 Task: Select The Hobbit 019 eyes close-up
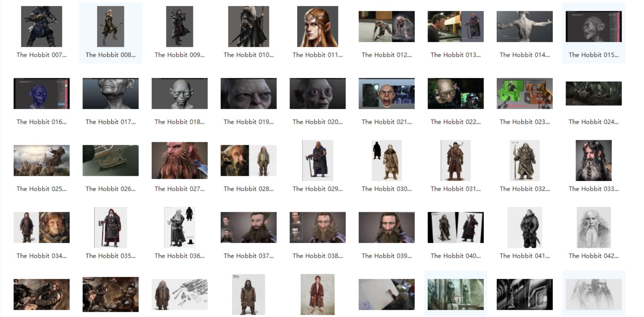[x=248, y=94]
